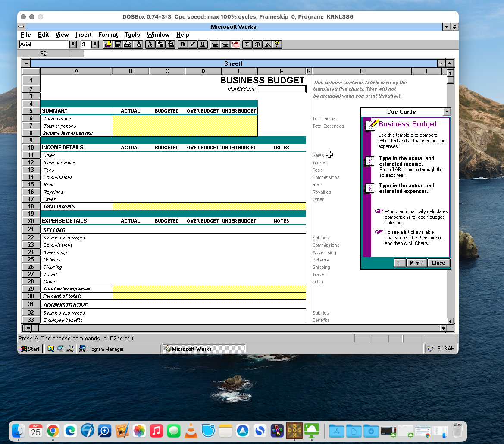Click the Help question mark icon
504x444 pixels.
(277, 44)
